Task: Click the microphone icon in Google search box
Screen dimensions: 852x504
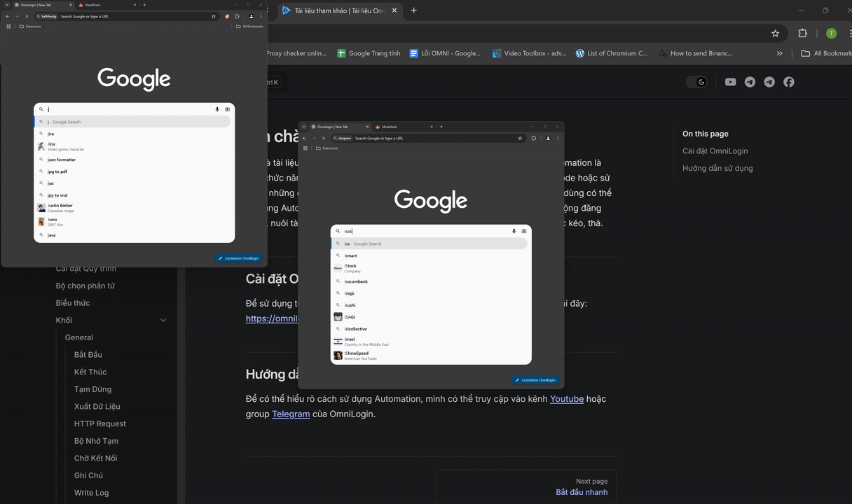Action: 217,109
